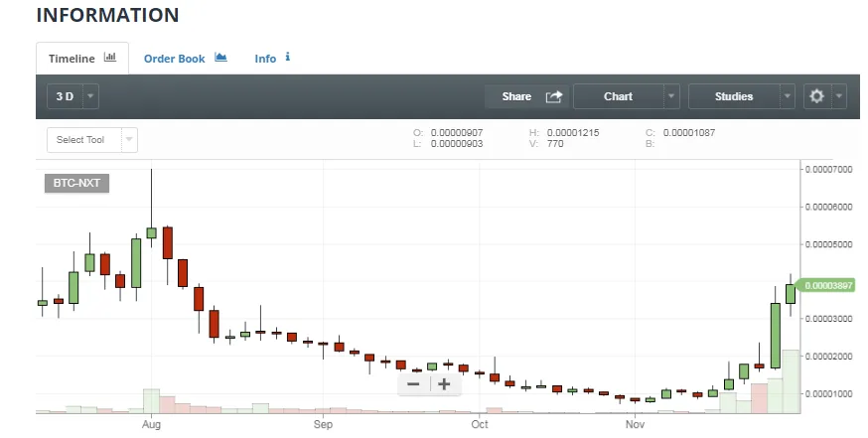The height and width of the screenshot is (438, 868).
Task: Expand the Studies dropdown arrow
Action: (788, 96)
